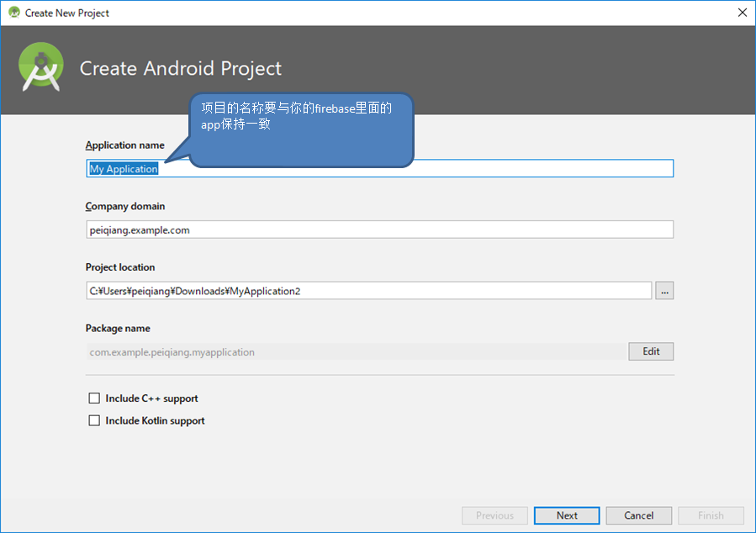Click the small Android Studio title bar icon
The height and width of the screenshot is (533, 756).
pyautogui.click(x=14, y=13)
